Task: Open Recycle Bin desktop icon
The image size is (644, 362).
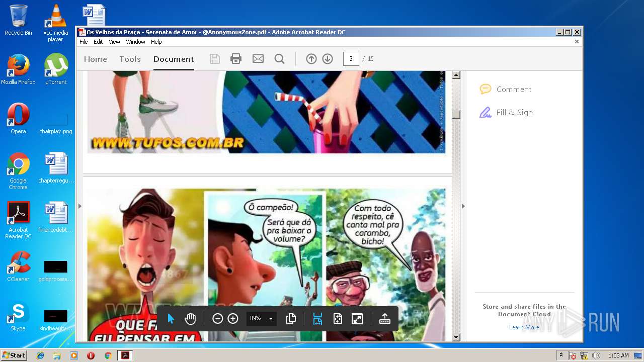Action: click(x=18, y=21)
